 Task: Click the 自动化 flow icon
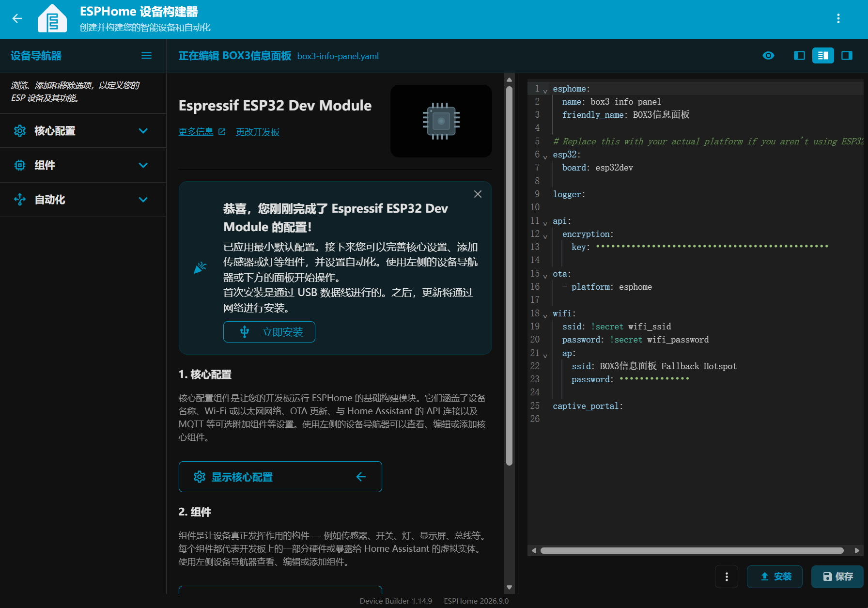tap(20, 200)
